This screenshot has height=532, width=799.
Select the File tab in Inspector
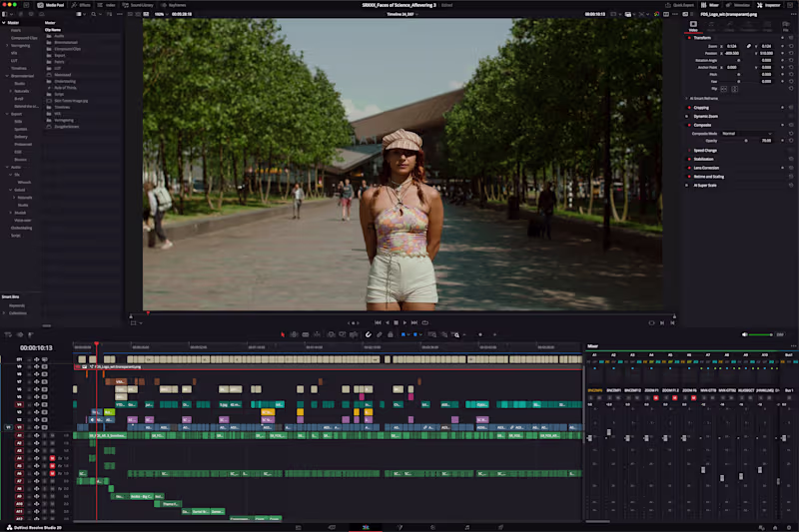[x=785, y=27]
